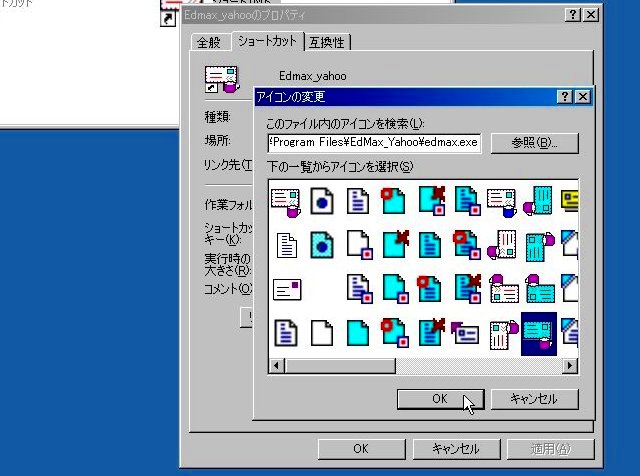Click the 適用(A) apply button
The height and width of the screenshot is (476, 640).
(x=550, y=449)
